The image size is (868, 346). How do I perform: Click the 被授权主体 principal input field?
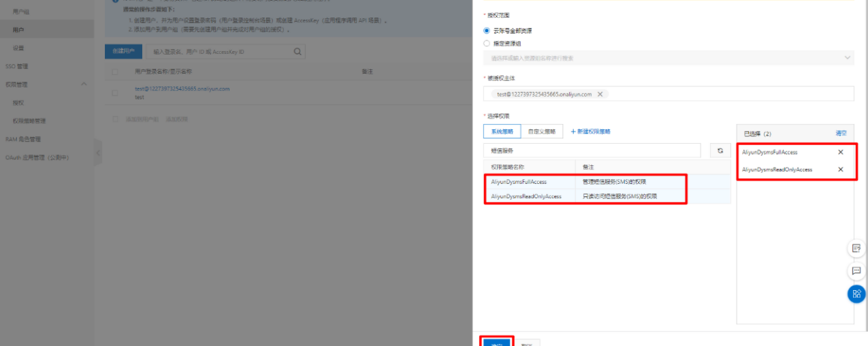click(668, 94)
